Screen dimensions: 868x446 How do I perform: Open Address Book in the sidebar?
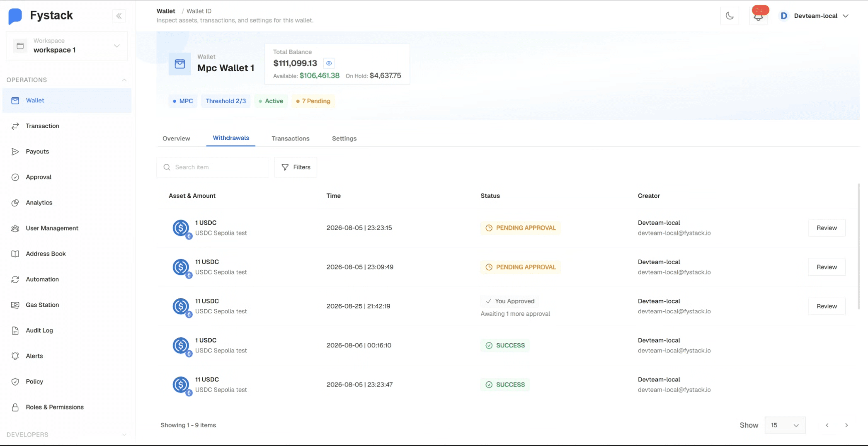point(67,254)
